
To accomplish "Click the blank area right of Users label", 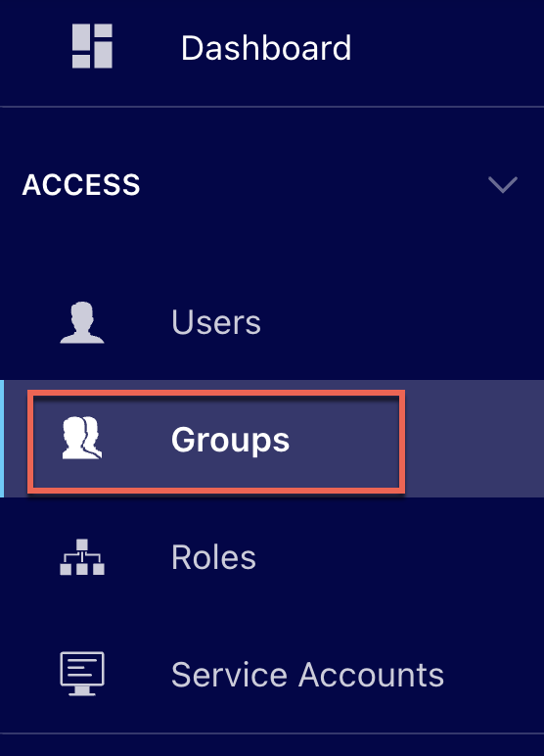I will click(402, 322).
